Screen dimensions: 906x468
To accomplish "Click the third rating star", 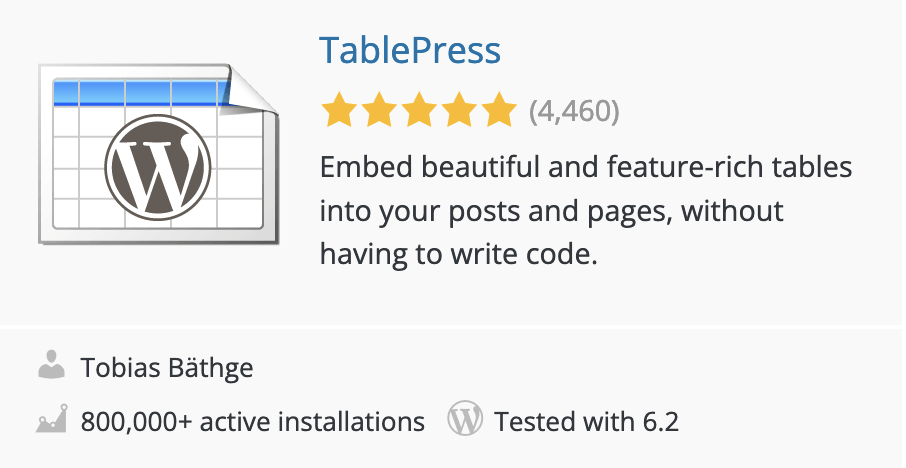I will [418, 111].
